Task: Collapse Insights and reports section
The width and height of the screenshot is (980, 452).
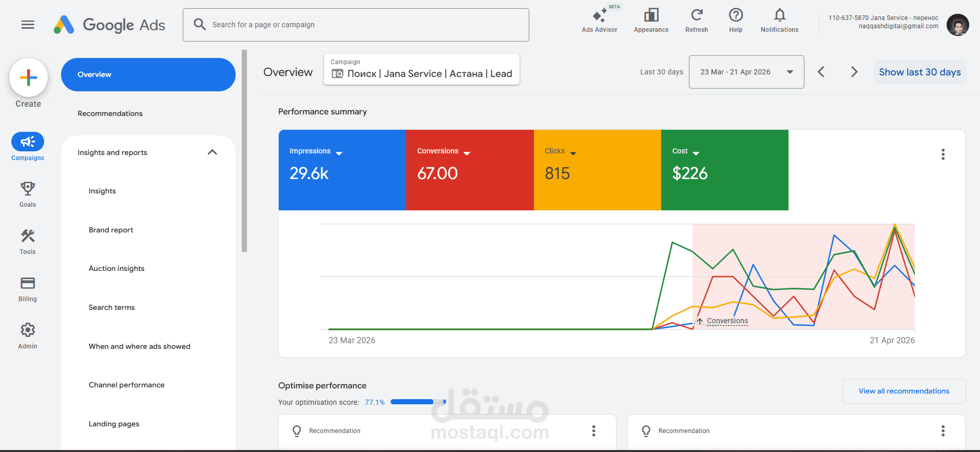Action: point(212,152)
